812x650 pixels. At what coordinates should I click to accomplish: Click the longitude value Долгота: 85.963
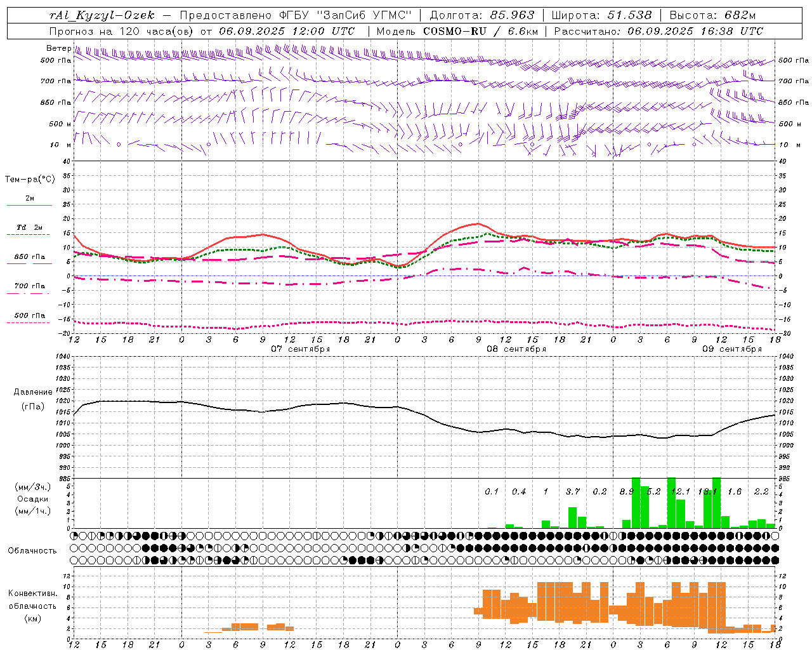click(482, 15)
